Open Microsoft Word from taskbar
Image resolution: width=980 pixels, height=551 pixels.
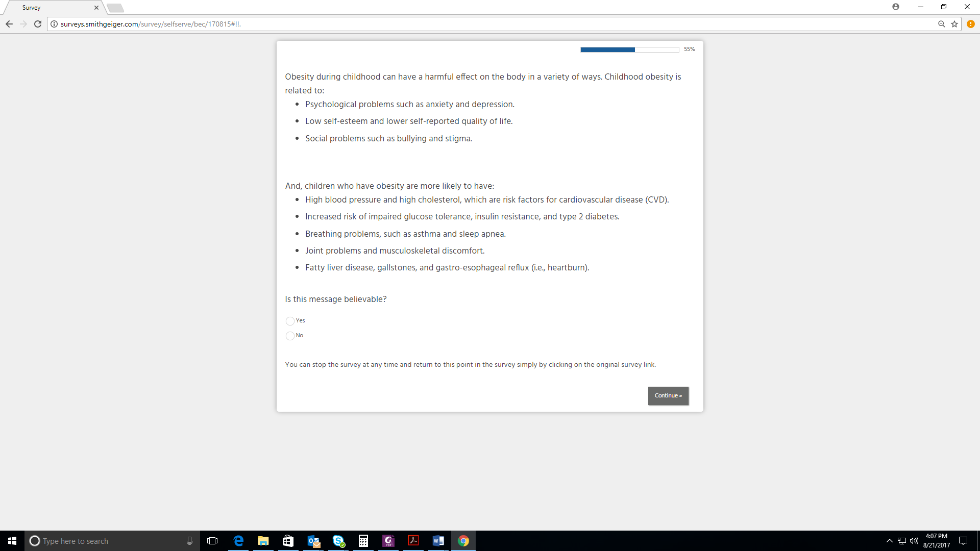pyautogui.click(x=438, y=541)
